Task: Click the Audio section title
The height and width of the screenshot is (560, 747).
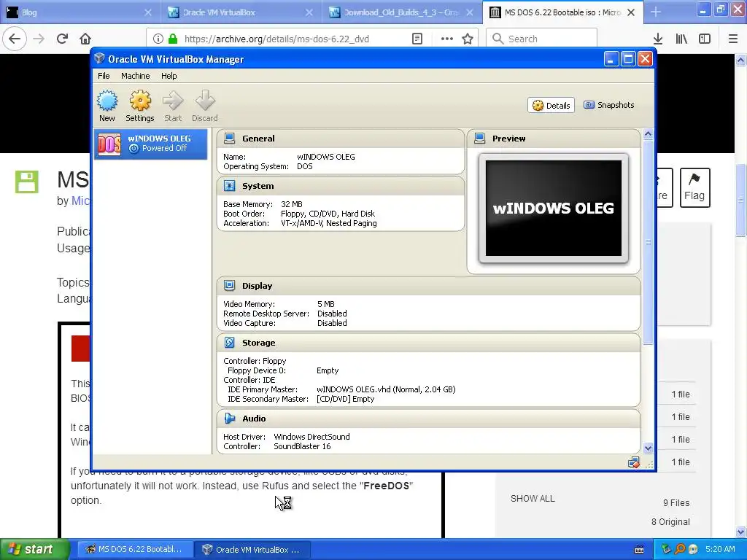Action: click(x=254, y=419)
